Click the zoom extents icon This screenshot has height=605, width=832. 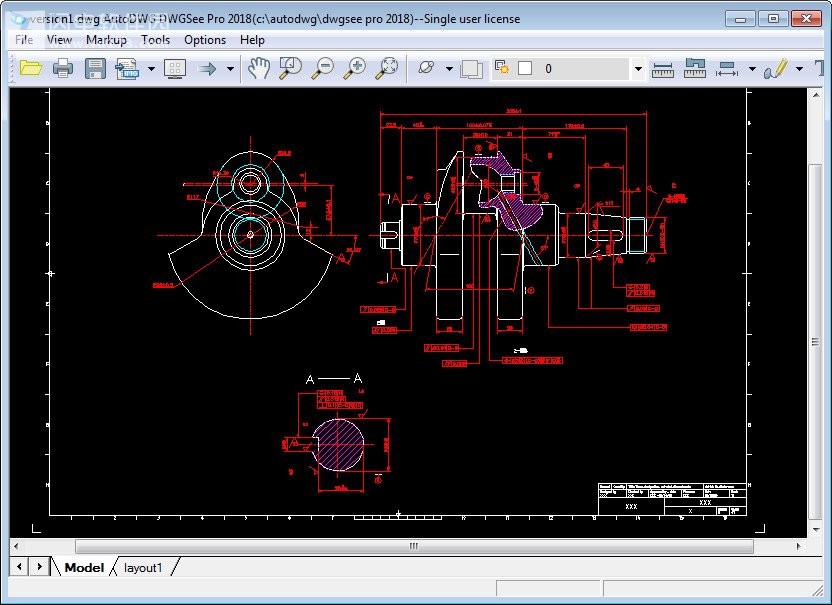[387, 68]
